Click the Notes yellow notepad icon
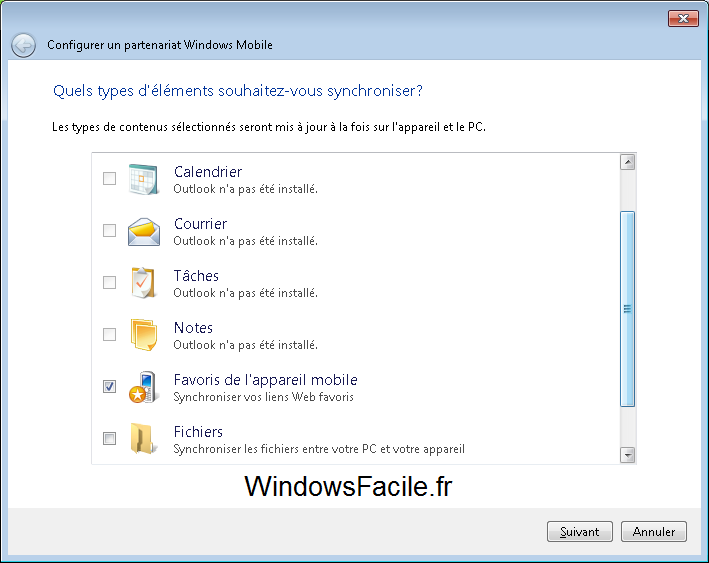This screenshot has width=709, height=563. tap(144, 335)
